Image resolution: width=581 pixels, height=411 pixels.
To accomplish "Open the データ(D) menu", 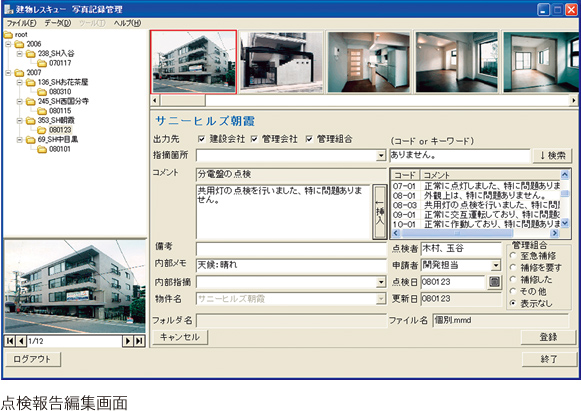I will click(x=57, y=23).
